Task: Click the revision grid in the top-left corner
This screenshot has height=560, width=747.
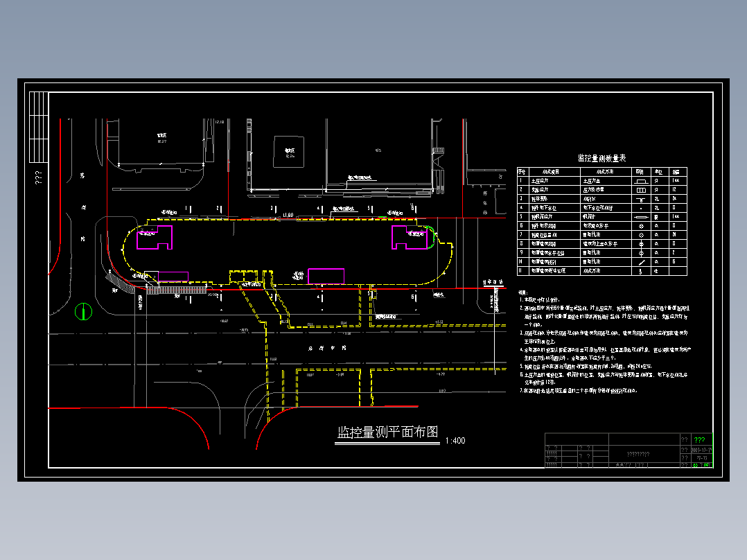Action: click(39, 128)
